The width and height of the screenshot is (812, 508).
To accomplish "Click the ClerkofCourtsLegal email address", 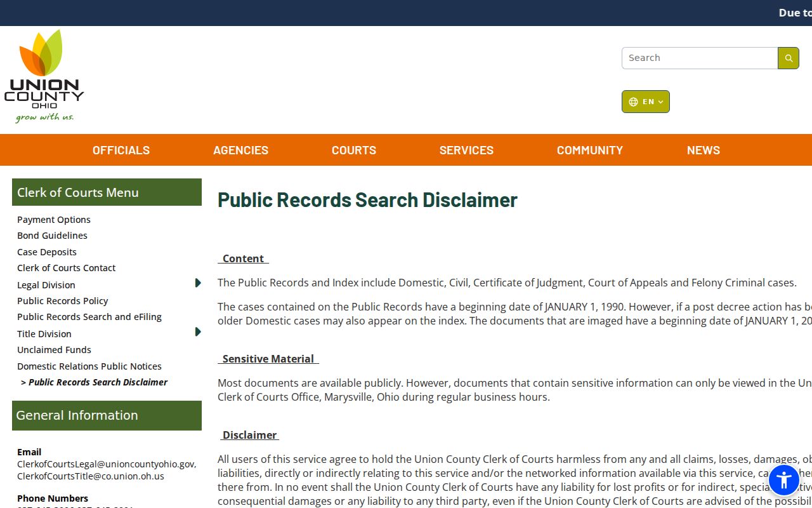I will pos(107,464).
